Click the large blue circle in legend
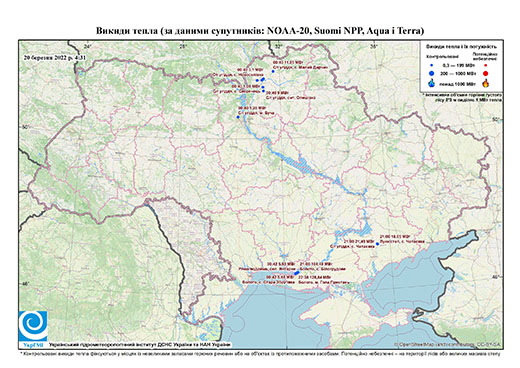 432,73
